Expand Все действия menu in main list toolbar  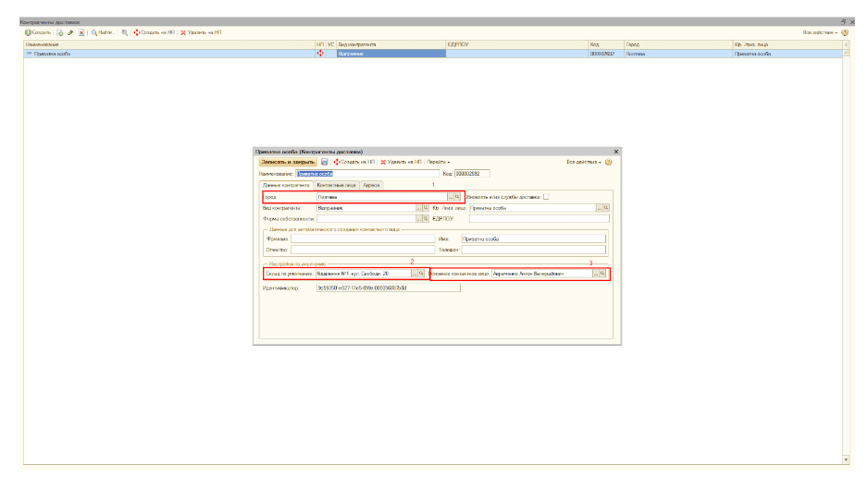pos(821,32)
